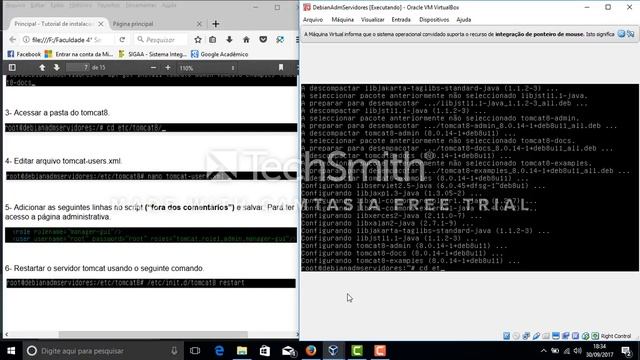Open the Facebook bookmark

click(x=24, y=54)
